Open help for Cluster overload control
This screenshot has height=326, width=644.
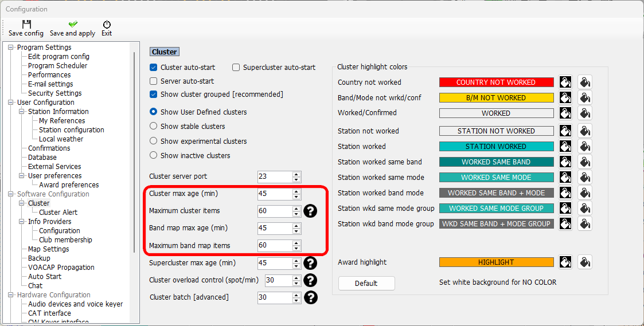[310, 280]
